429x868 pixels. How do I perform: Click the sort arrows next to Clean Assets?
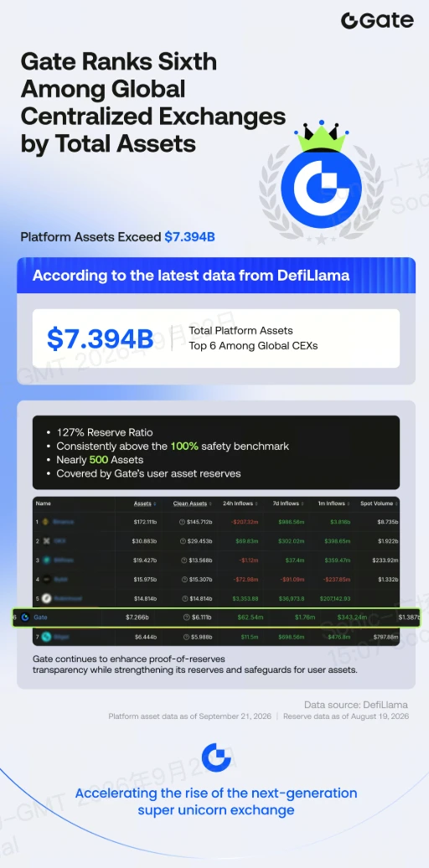pos(210,504)
